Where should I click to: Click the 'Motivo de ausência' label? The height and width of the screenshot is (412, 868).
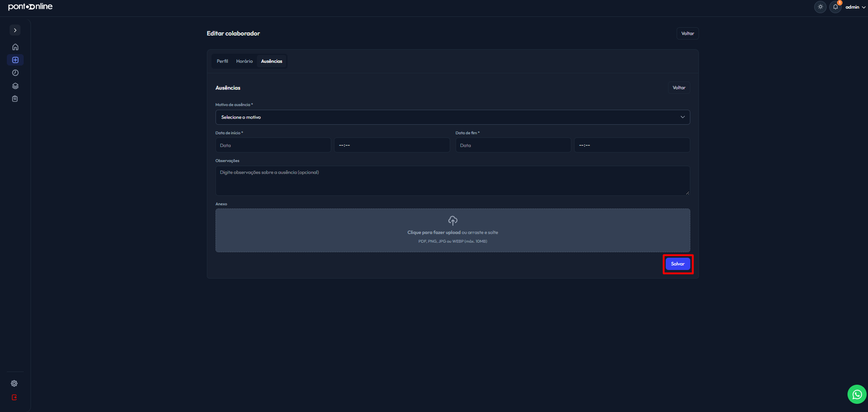234,105
